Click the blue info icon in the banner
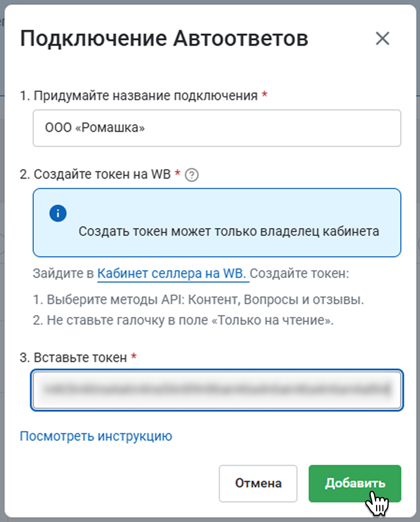The image size is (420, 522). [58, 213]
